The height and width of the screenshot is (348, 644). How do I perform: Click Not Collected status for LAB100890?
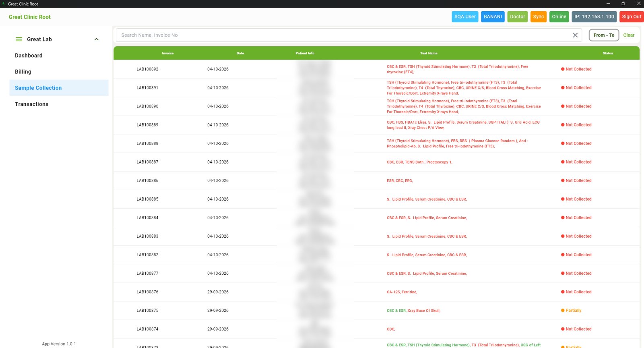pos(576,106)
